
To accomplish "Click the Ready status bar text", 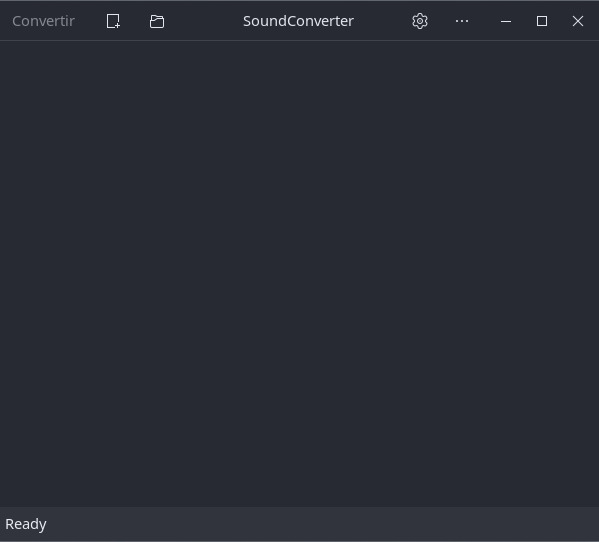I will click(26, 524).
